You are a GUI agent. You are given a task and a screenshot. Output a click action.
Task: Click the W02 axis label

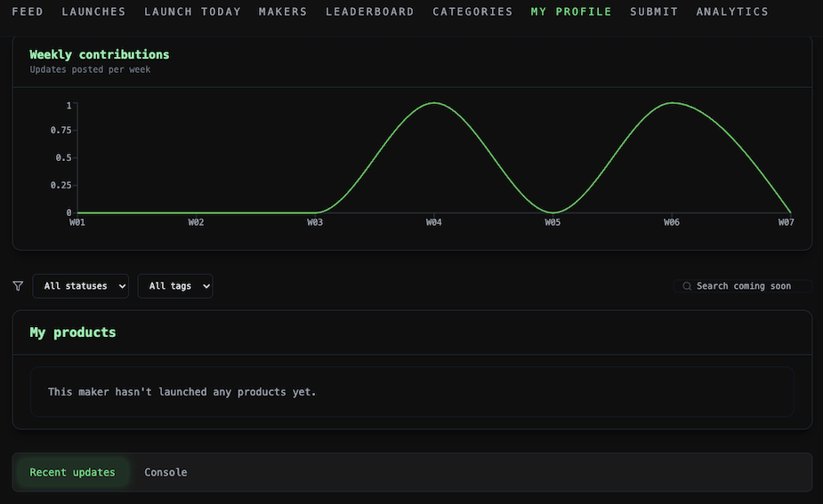click(x=197, y=222)
